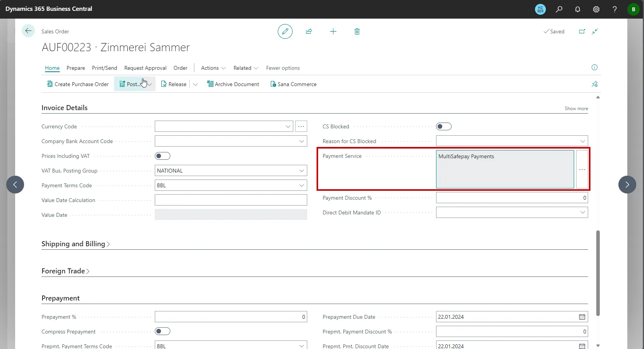Open Reason for CS Blocked dropdown
This screenshot has height=349, width=644.
512,141
